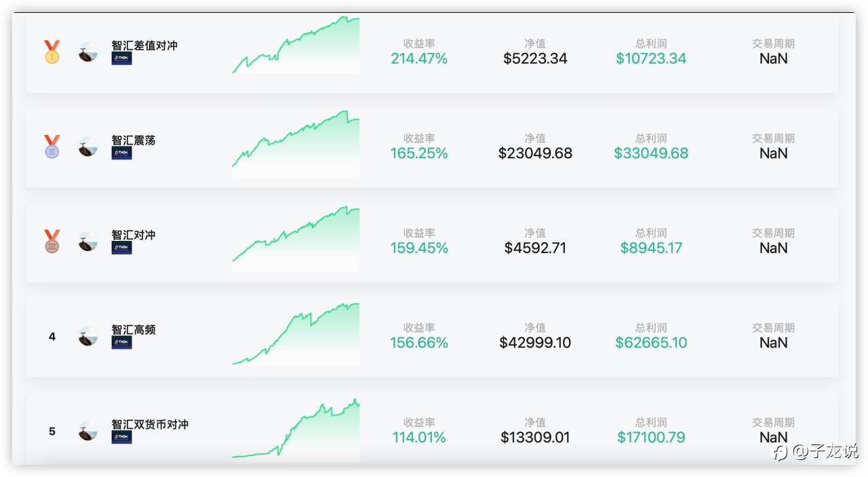This screenshot has width=868, height=477.
Task: Click the bronze medal rank icon
Action: click(52, 242)
